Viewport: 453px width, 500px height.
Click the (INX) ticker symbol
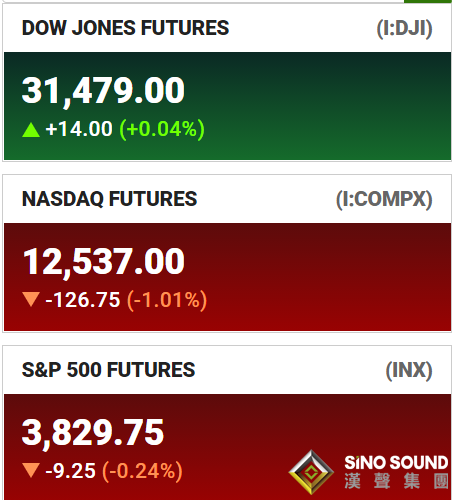pos(409,371)
